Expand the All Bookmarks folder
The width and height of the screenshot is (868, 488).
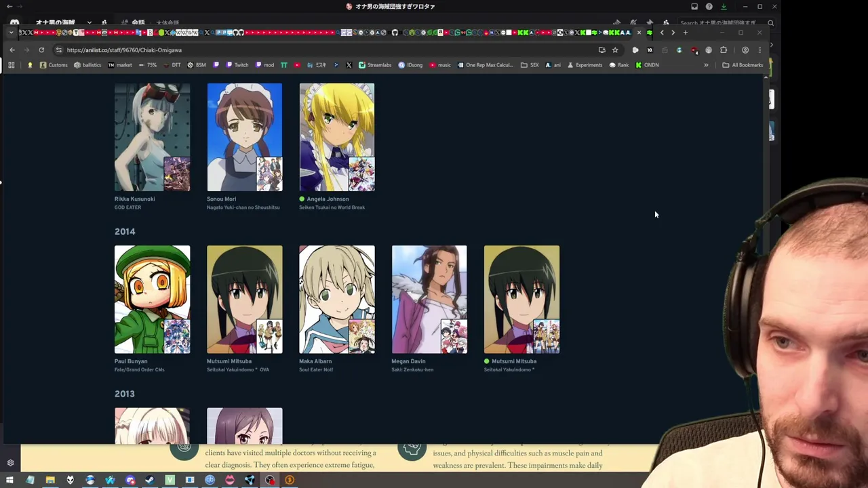point(743,65)
